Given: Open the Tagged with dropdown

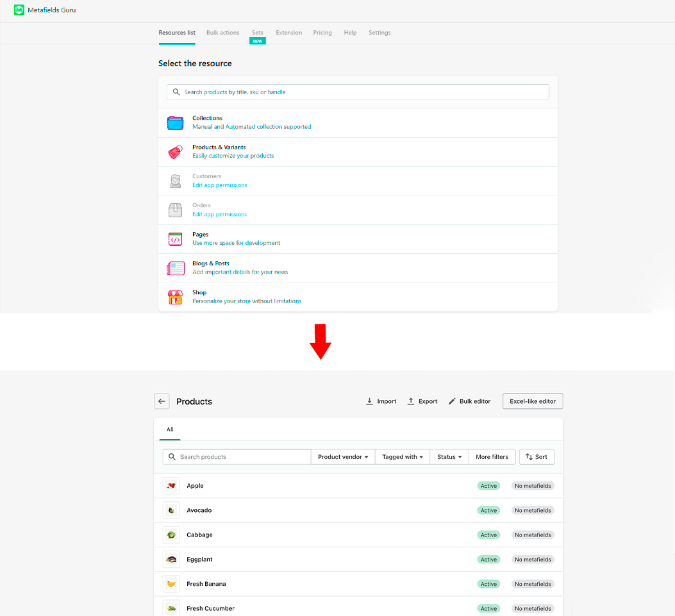Looking at the screenshot, I should (x=403, y=457).
